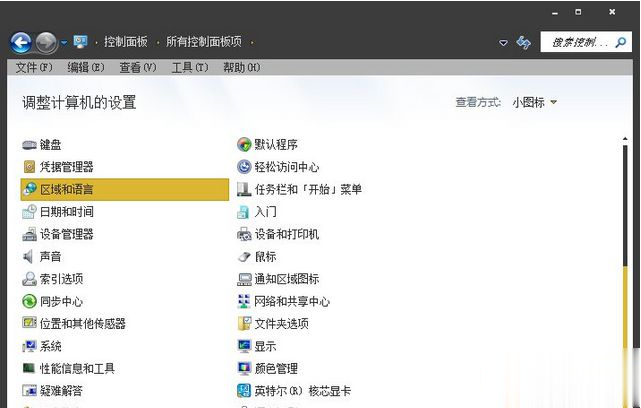The image size is (641, 408).
Task: Click the 声音 speaker icon
Action: point(28,256)
